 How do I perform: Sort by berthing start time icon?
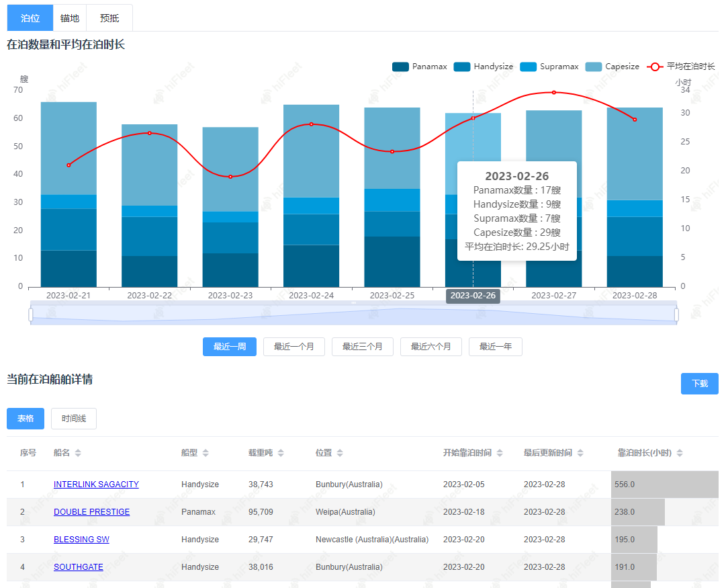pyautogui.click(x=500, y=454)
